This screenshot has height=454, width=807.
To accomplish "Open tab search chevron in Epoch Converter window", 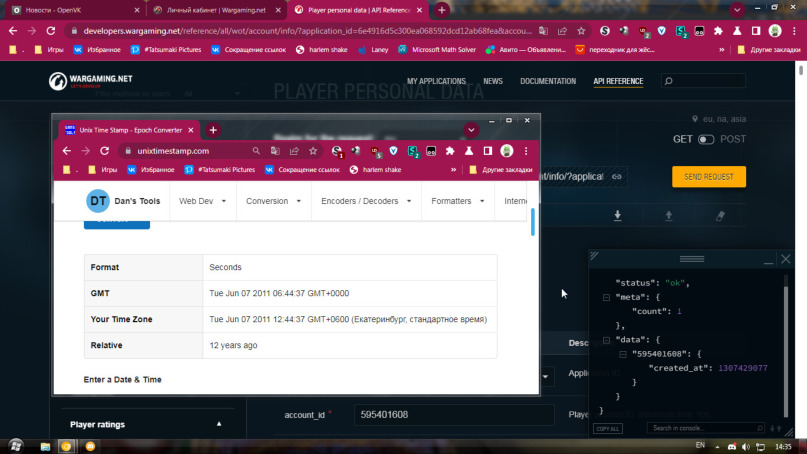I will pos(471,130).
